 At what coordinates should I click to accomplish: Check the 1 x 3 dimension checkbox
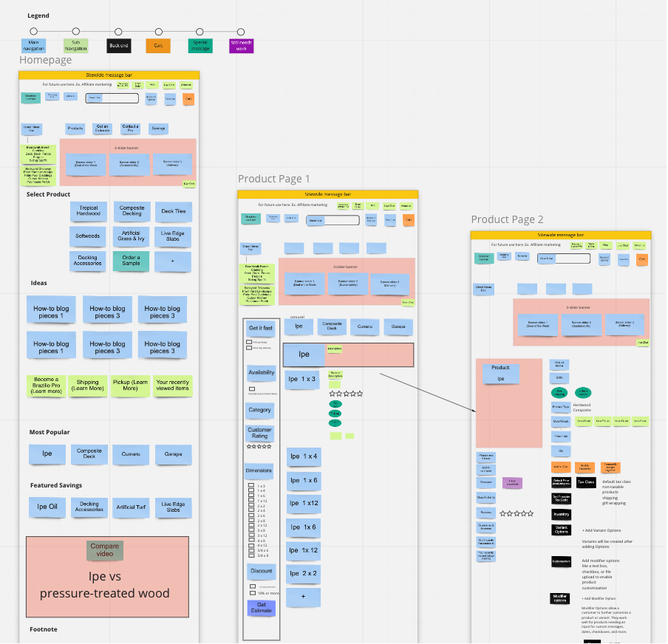point(251,486)
